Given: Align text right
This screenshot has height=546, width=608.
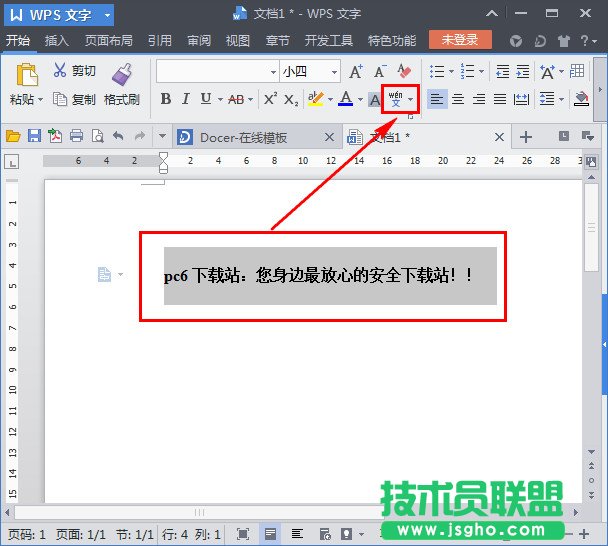Looking at the screenshot, I should (x=479, y=99).
